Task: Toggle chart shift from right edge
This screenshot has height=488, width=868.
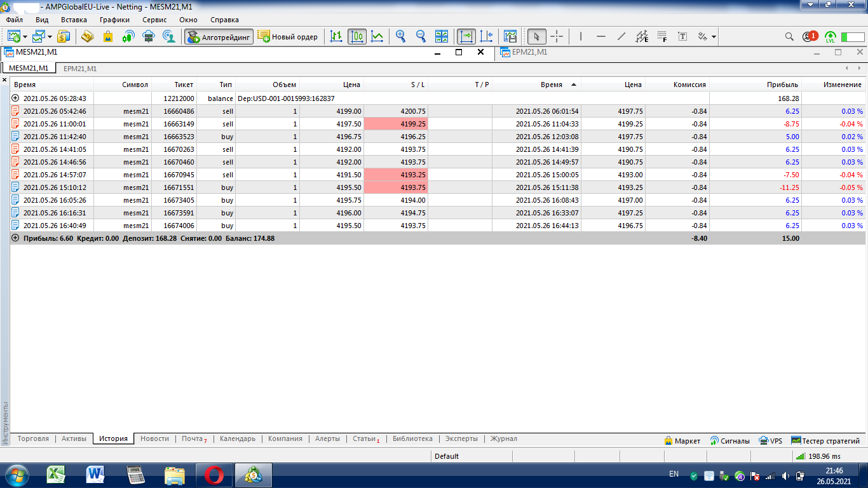Action: coord(487,36)
